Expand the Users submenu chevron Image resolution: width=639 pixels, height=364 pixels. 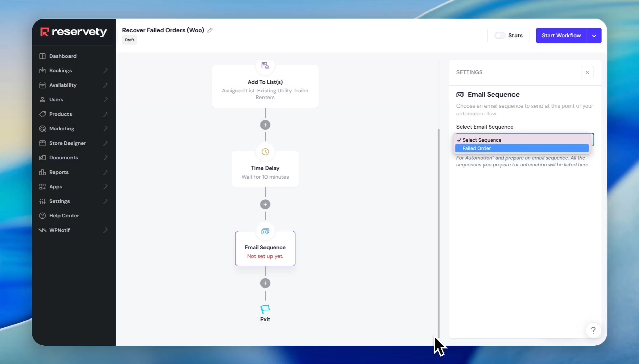point(105,99)
